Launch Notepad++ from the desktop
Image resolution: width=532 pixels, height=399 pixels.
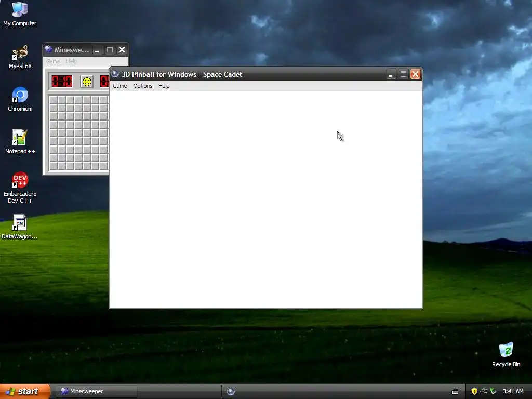pos(20,142)
